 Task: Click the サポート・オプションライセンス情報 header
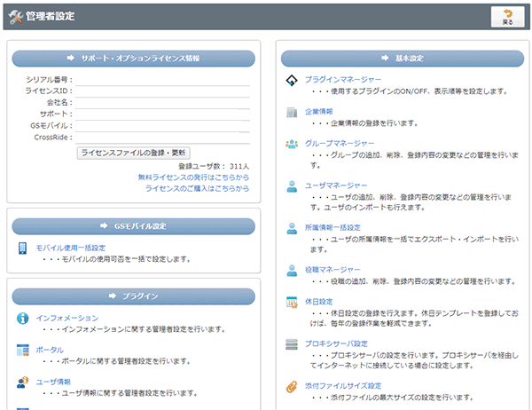point(134,59)
